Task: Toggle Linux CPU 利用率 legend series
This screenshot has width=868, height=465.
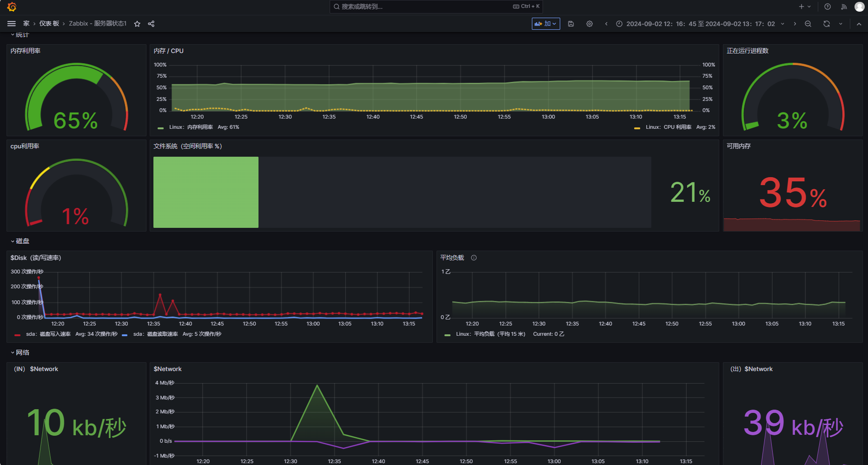Action: [x=669, y=127]
